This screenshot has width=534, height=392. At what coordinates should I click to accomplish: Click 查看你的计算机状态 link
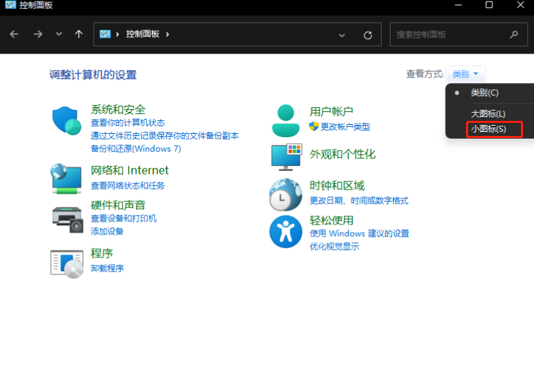[128, 123]
